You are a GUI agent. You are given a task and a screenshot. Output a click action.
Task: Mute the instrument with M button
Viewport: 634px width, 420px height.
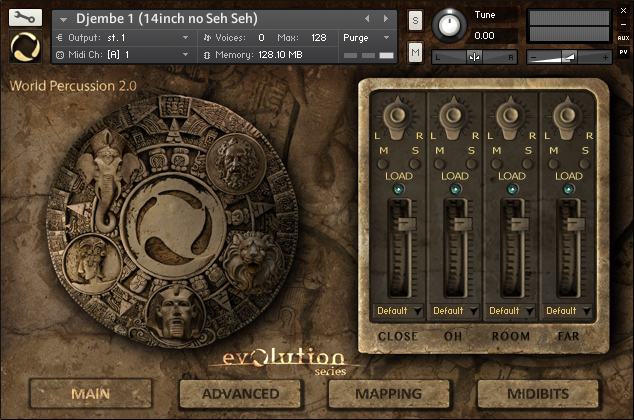415,52
